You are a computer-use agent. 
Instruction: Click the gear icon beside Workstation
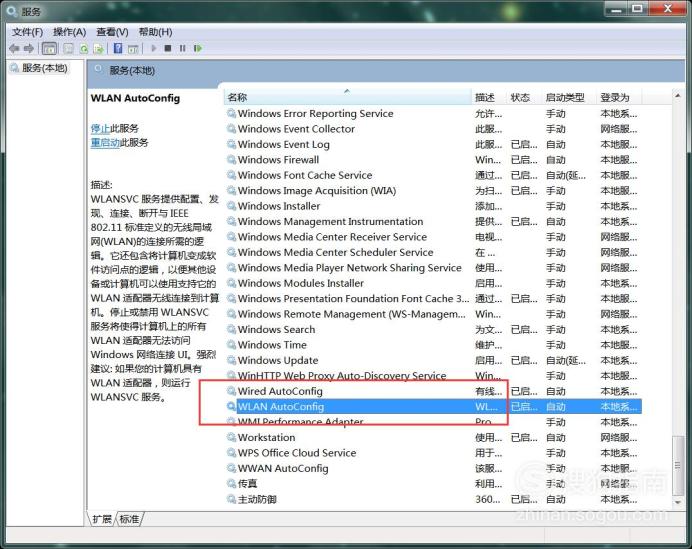(x=231, y=437)
